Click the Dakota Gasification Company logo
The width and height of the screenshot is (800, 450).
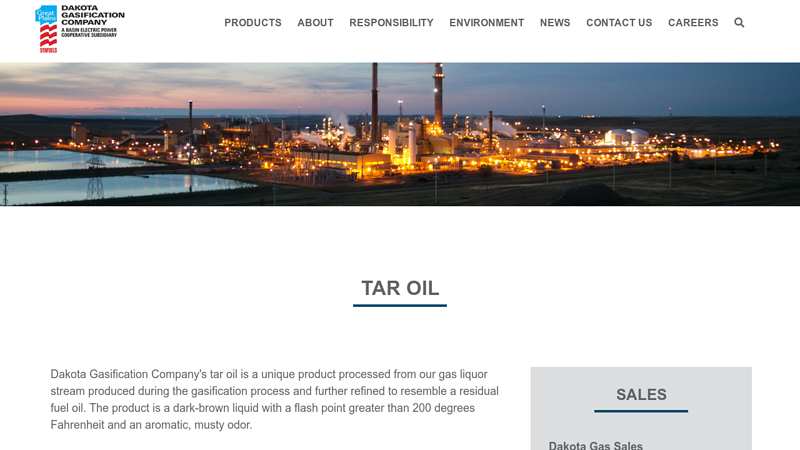[x=80, y=29]
